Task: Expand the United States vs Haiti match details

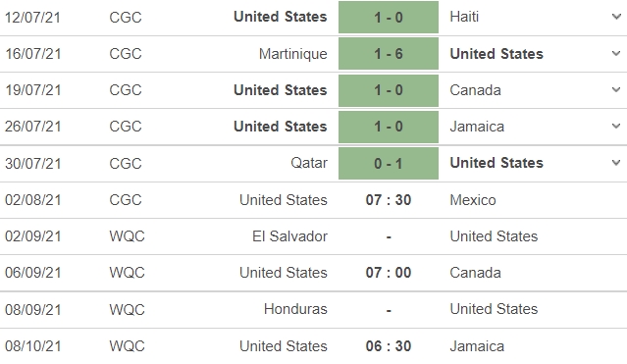Action: [616, 17]
